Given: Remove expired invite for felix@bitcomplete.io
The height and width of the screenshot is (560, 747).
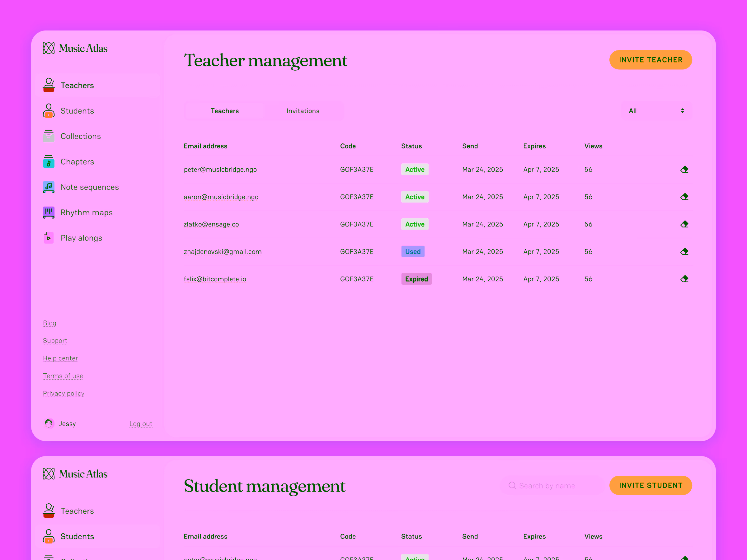Looking at the screenshot, I should [684, 279].
